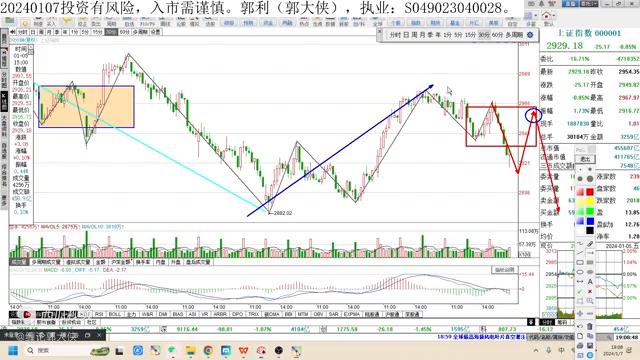
Task: Switch indicator to EXPMA
Action: 351,314
